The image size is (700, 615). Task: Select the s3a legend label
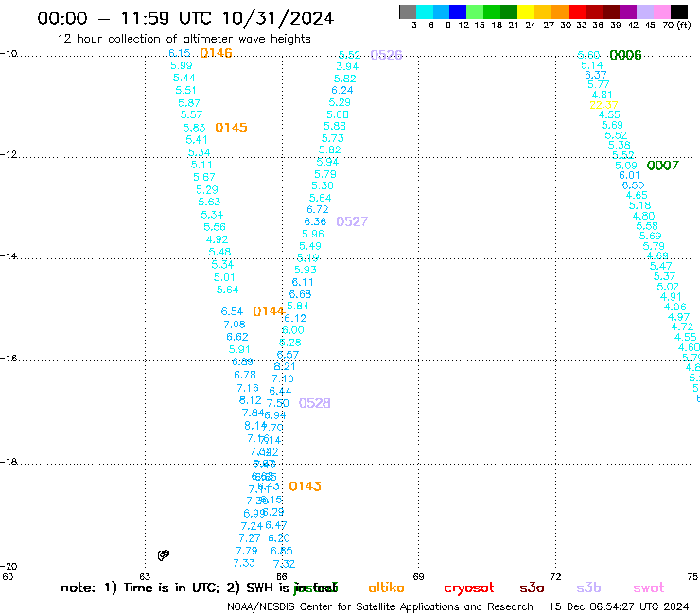532,588
